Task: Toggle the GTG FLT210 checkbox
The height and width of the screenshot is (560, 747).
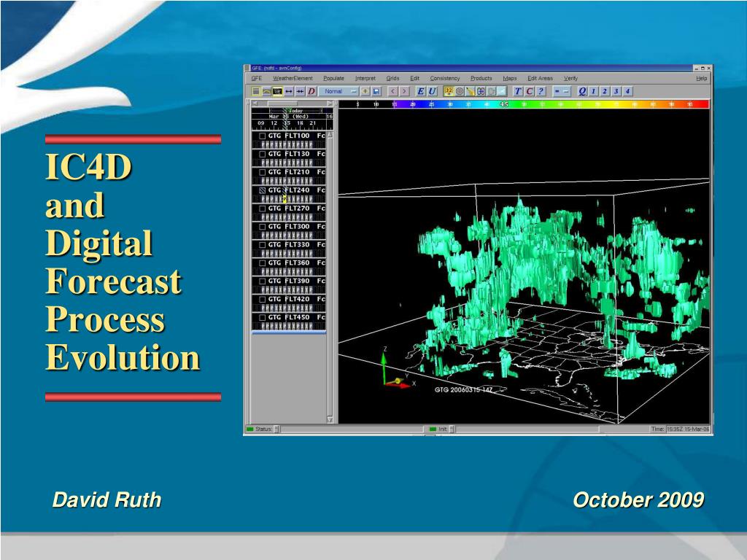Action: 262,172
